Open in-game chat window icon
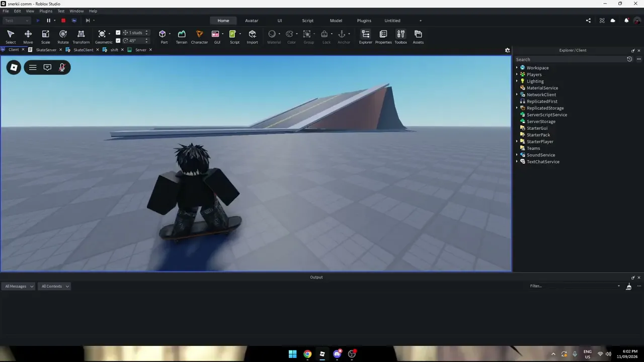The height and width of the screenshot is (362, 644). tap(47, 67)
